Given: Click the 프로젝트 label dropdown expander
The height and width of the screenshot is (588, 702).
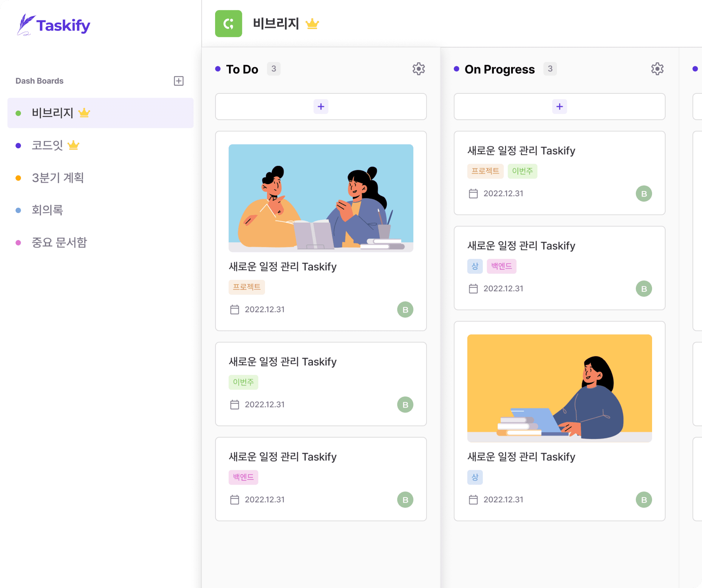Looking at the screenshot, I should pos(245,287).
